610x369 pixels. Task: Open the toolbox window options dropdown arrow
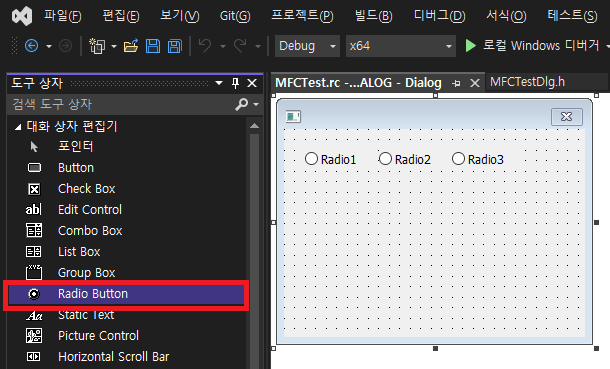219,83
